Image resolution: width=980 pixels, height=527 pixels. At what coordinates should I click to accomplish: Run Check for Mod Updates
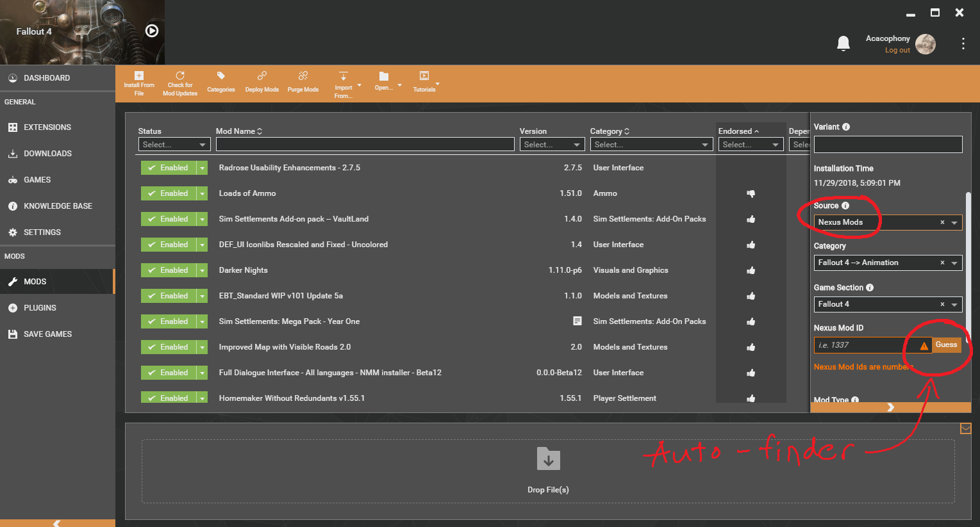179,82
